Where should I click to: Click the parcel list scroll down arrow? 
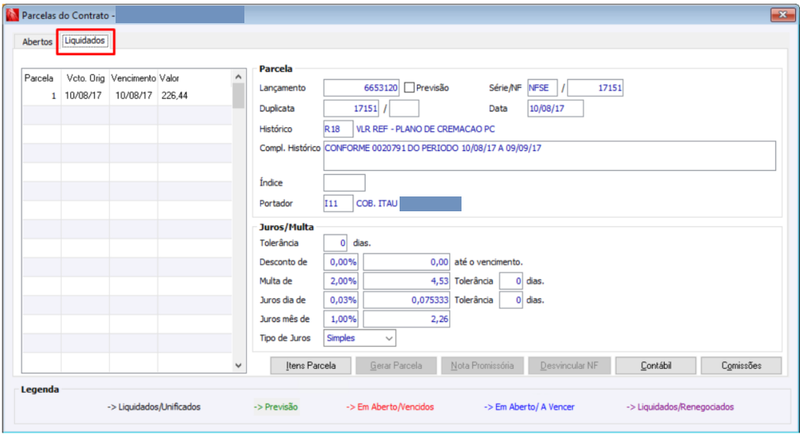238,366
